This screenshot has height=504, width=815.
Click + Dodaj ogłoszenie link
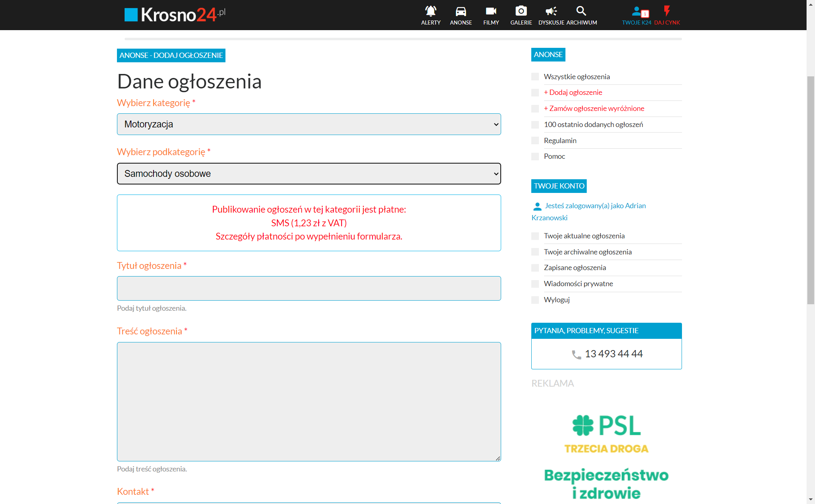coord(573,92)
